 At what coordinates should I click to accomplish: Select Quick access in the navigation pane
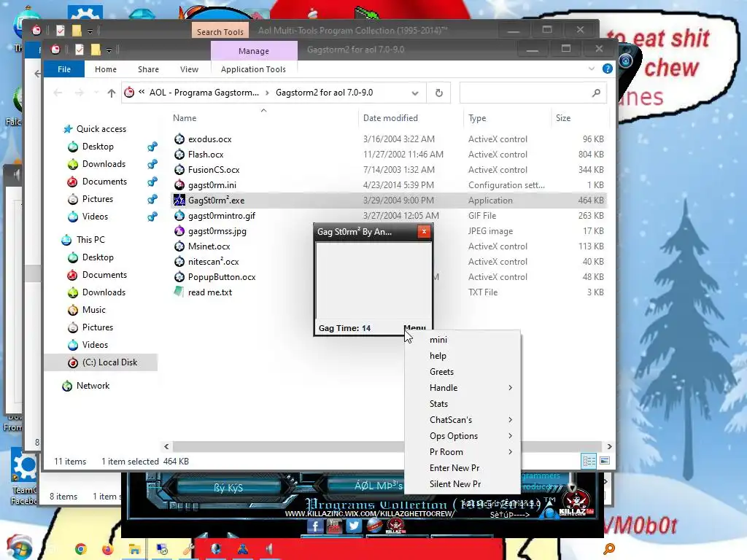101,129
